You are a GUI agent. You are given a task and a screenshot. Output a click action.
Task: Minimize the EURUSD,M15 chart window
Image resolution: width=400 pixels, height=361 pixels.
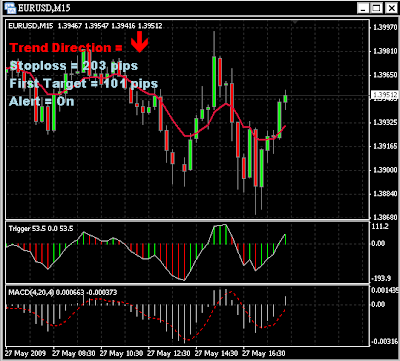(362, 8)
